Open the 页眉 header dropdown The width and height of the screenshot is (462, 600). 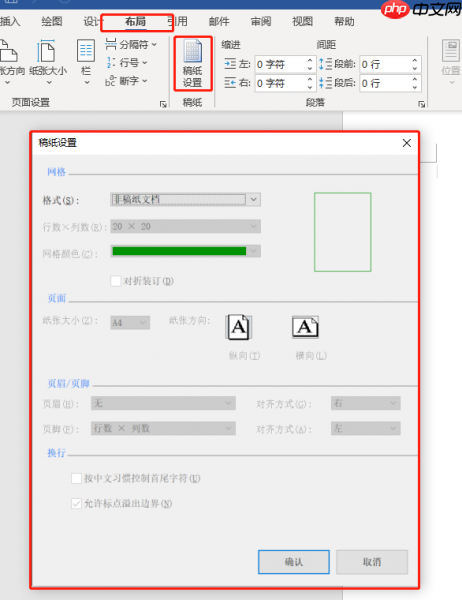tap(163, 403)
